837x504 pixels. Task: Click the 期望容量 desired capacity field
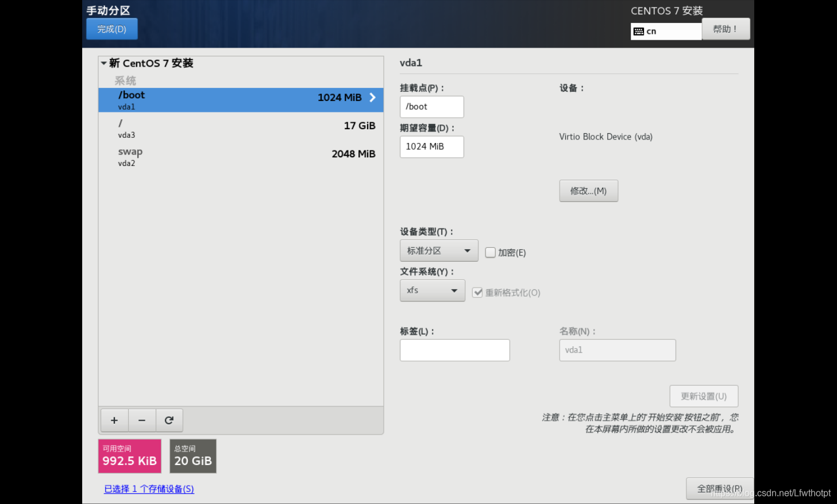click(431, 147)
